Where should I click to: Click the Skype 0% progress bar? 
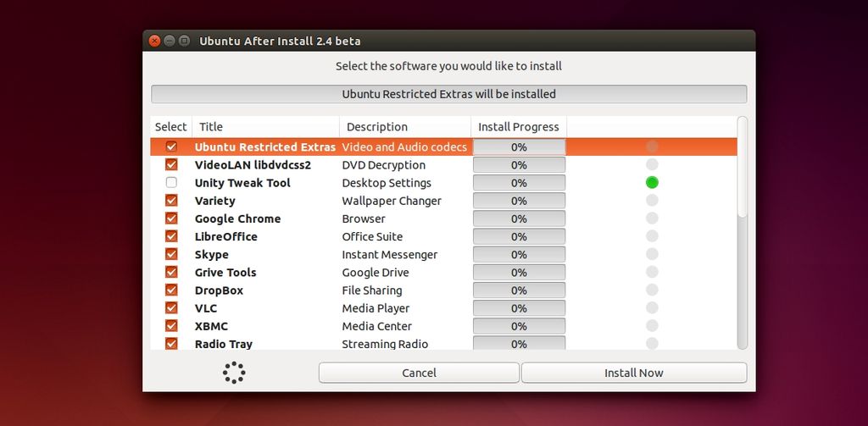pyautogui.click(x=520, y=254)
